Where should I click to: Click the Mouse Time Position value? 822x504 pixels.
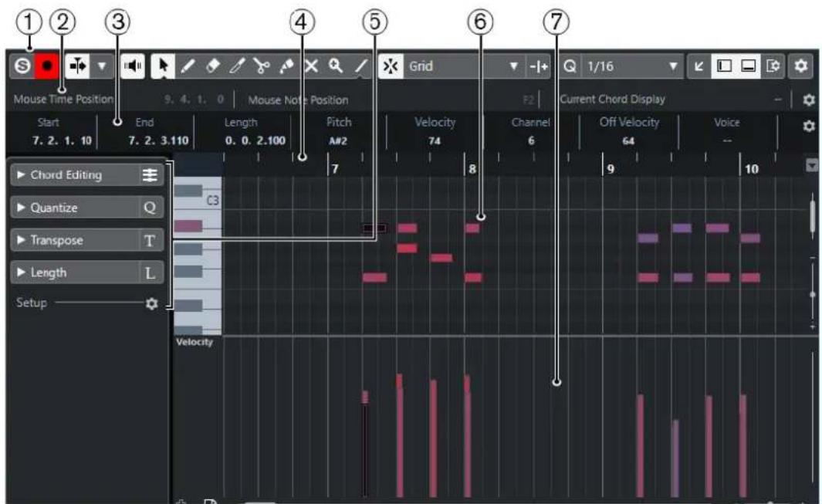(194, 99)
